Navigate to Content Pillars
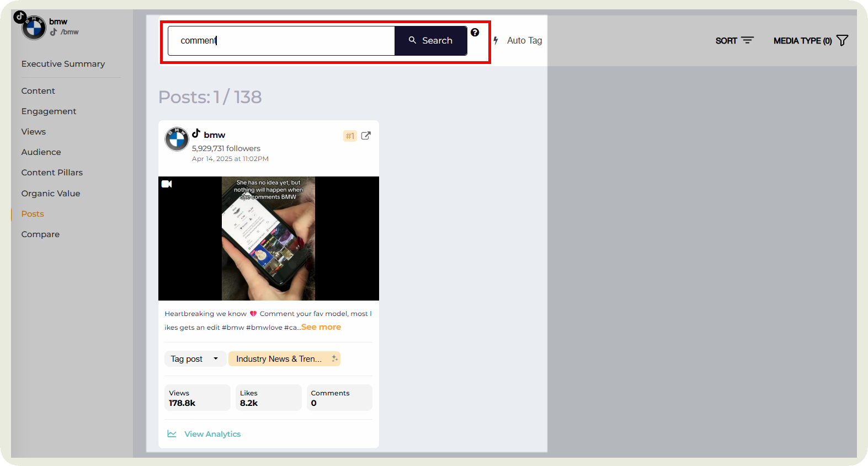The width and height of the screenshot is (868, 466). tap(52, 173)
